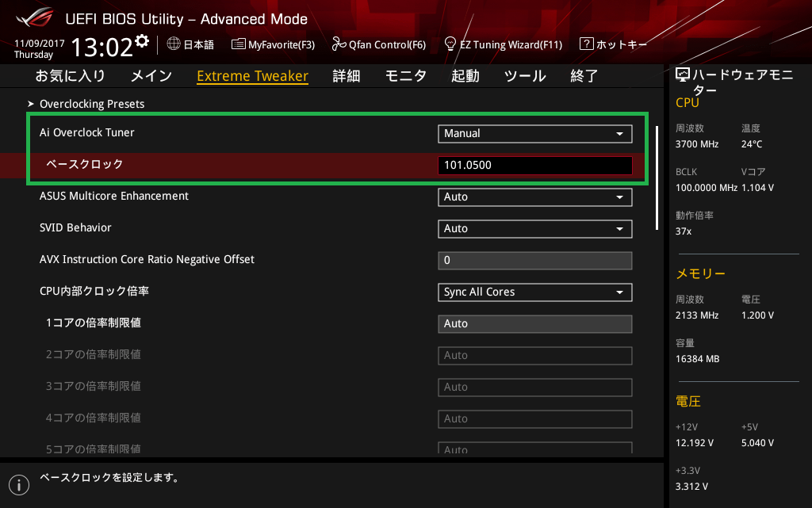Go to the 起動 tab
The height and width of the screenshot is (508, 812).
465,76
